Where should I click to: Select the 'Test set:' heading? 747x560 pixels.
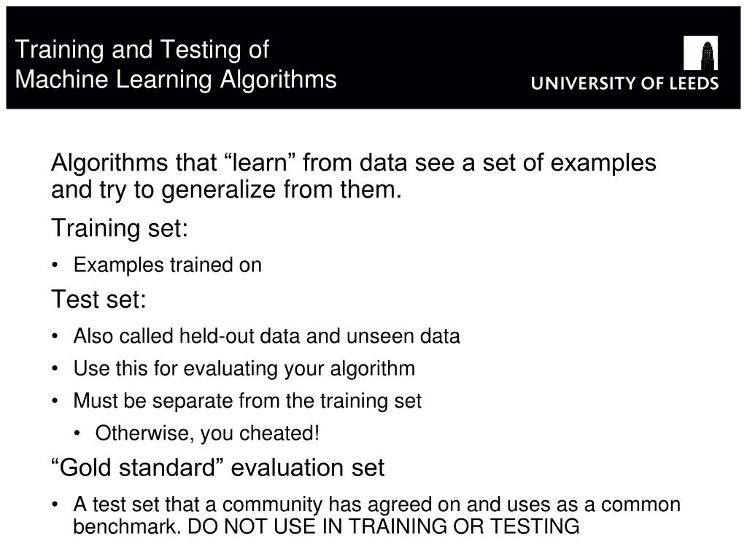point(98,299)
